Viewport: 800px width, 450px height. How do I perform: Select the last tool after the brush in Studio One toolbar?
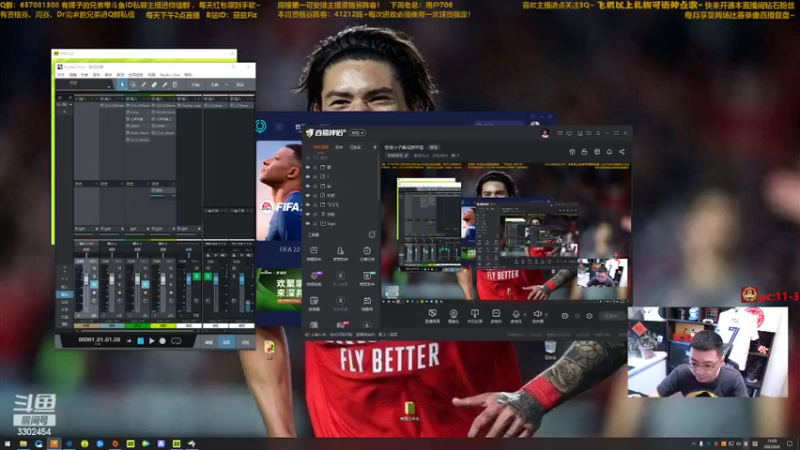tap(174, 85)
